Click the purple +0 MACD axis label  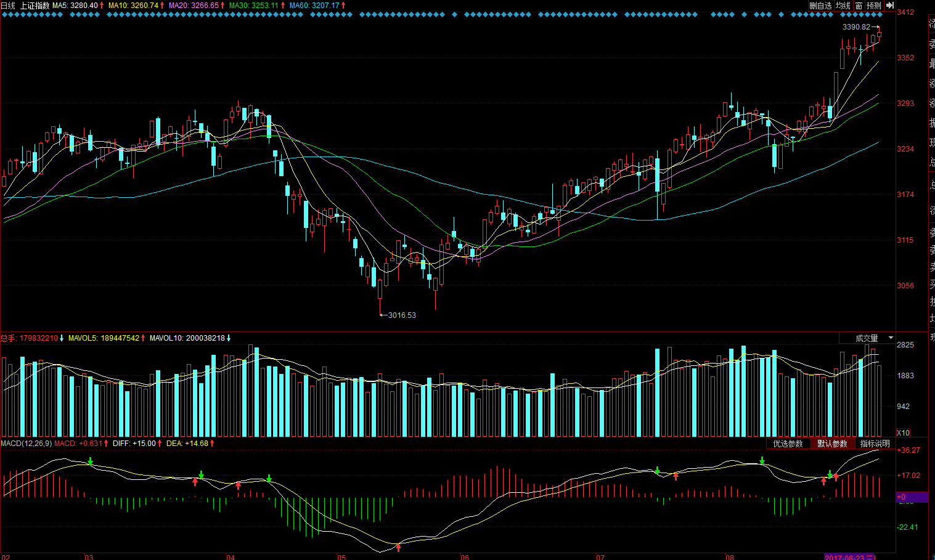912,497
